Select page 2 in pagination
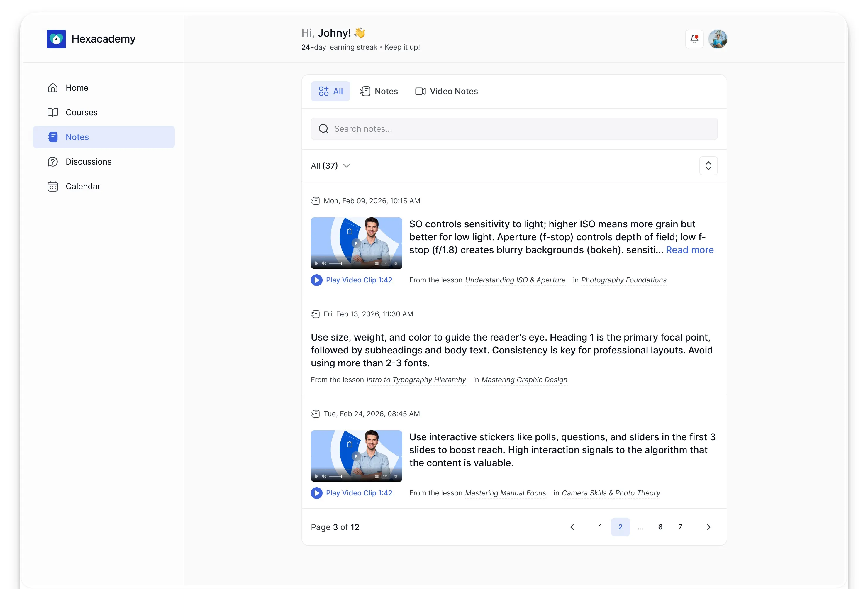This screenshot has width=868, height=589. pyautogui.click(x=621, y=527)
